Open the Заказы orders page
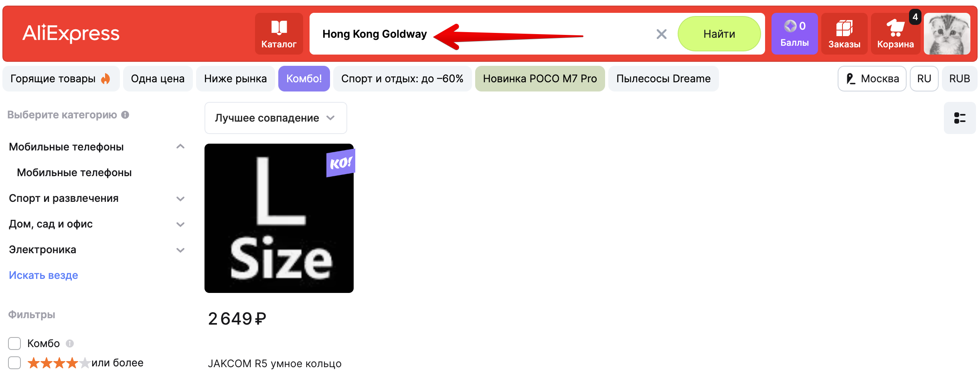 844,34
